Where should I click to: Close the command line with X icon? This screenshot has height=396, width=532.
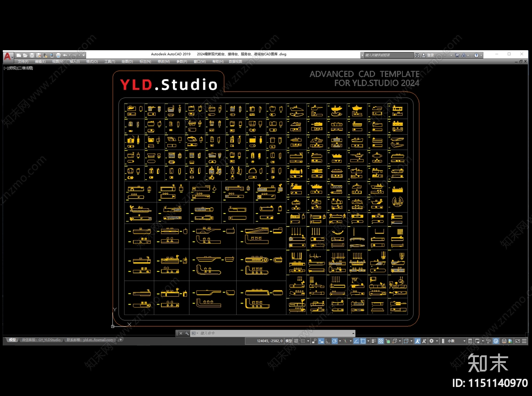click(x=181, y=333)
